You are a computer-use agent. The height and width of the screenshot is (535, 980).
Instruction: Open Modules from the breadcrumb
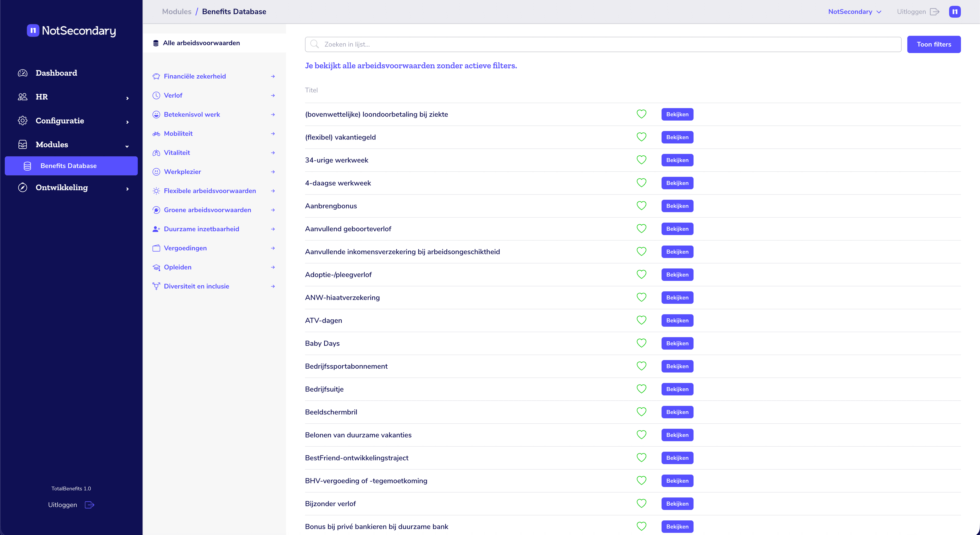tap(176, 11)
